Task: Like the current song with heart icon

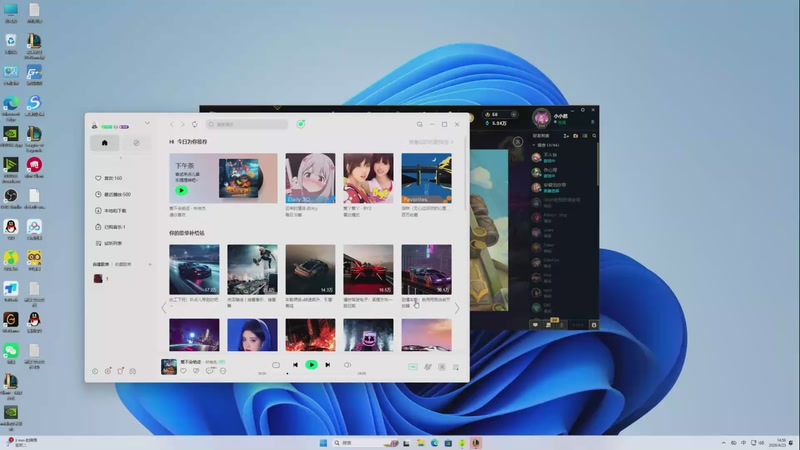Action: coord(183,371)
